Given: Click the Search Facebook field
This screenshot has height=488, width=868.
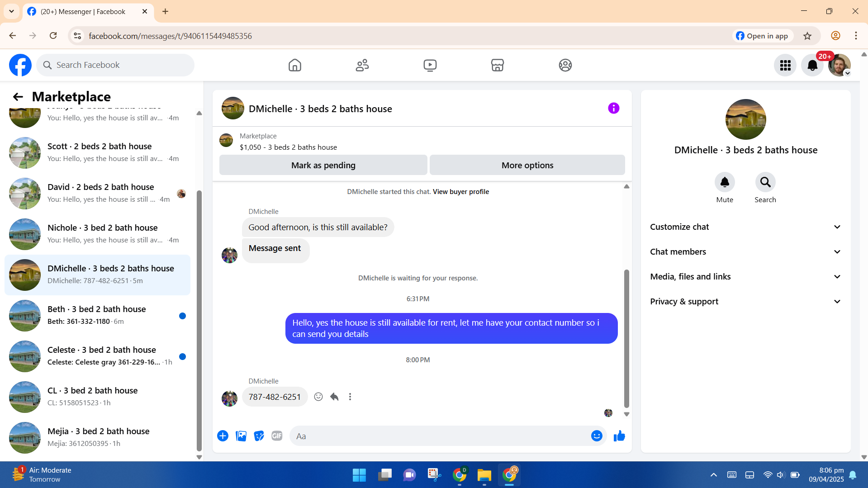Looking at the screenshot, I should tap(115, 65).
